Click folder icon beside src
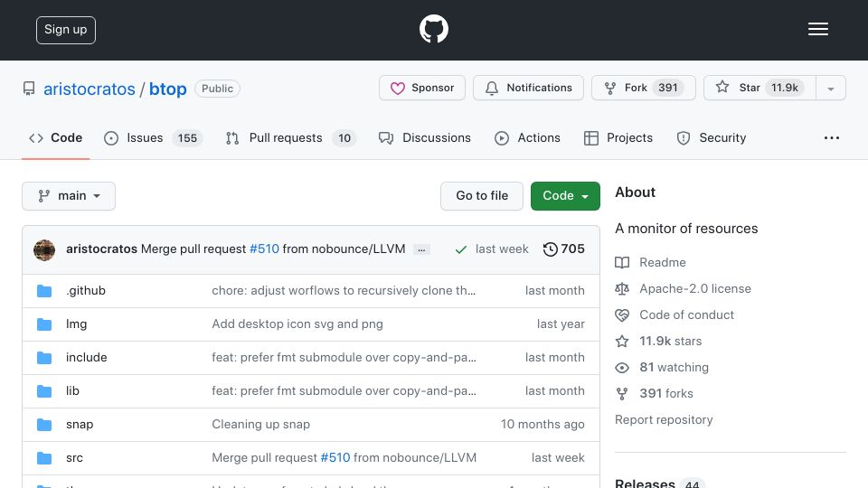Screen dimensions: 868x488 [x=44, y=458]
